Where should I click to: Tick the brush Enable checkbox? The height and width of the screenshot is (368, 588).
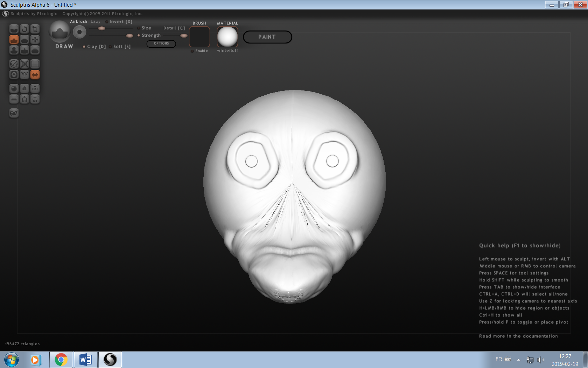click(192, 51)
